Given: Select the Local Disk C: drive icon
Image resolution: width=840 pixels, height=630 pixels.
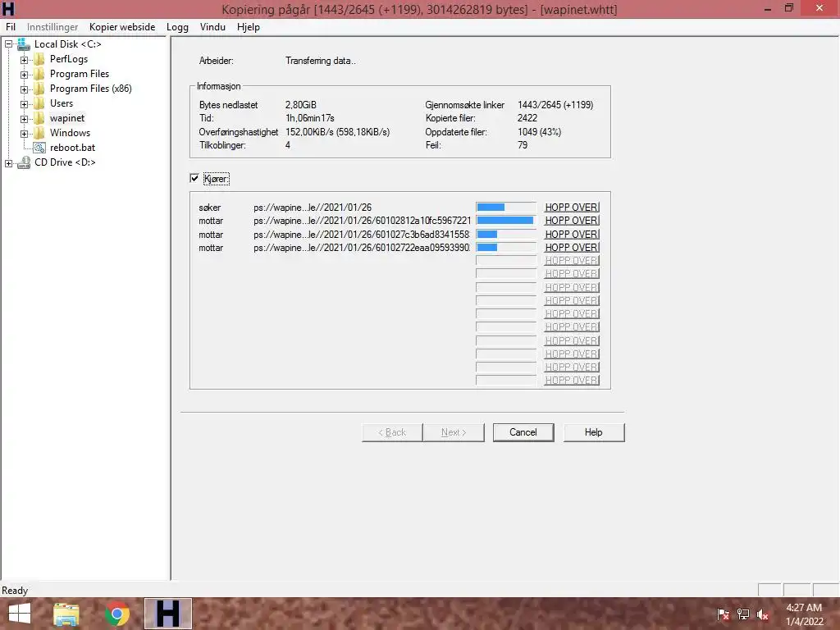Looking at the screenshot, I should click(24, 44).
